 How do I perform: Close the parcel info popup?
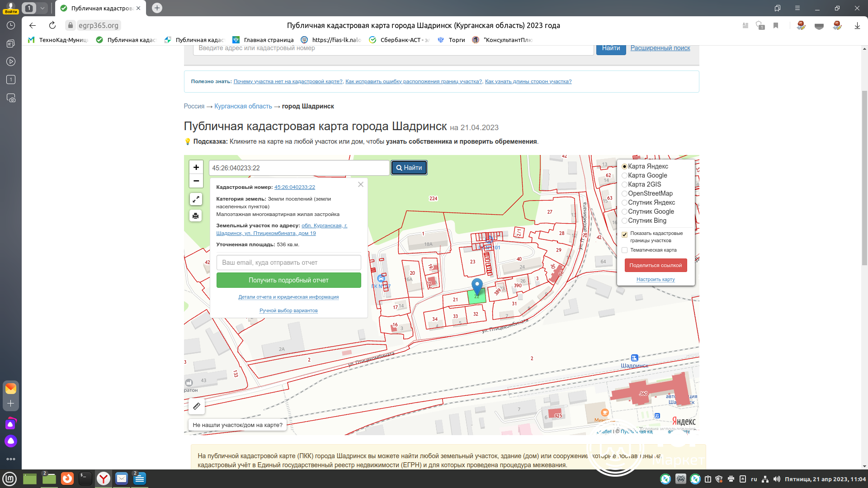[361, 184]
